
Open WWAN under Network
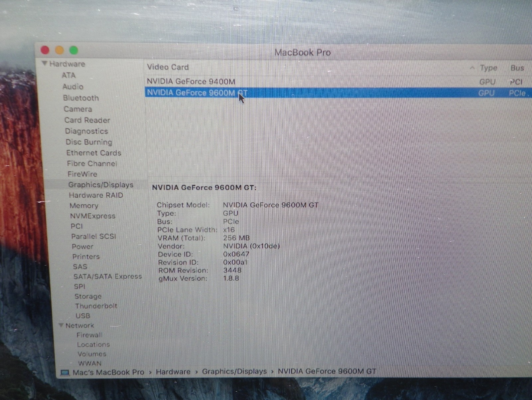[x=90, y=363]
